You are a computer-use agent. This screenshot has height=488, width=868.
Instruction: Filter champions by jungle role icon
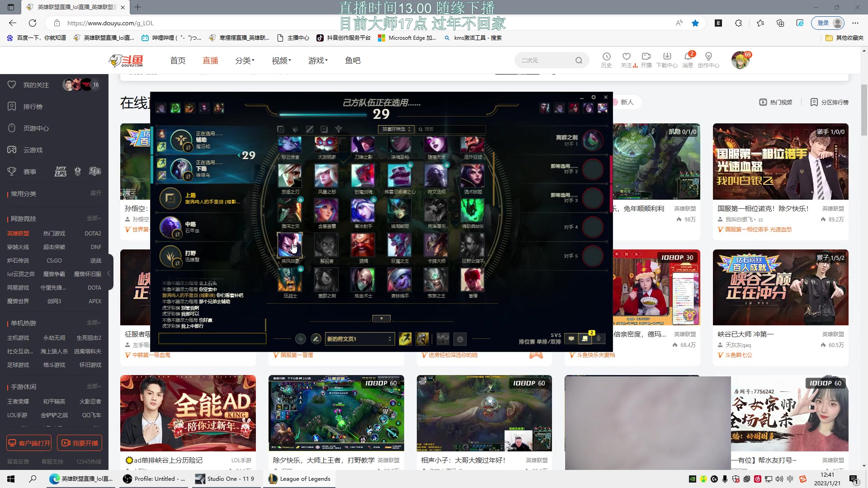point(295,129)
